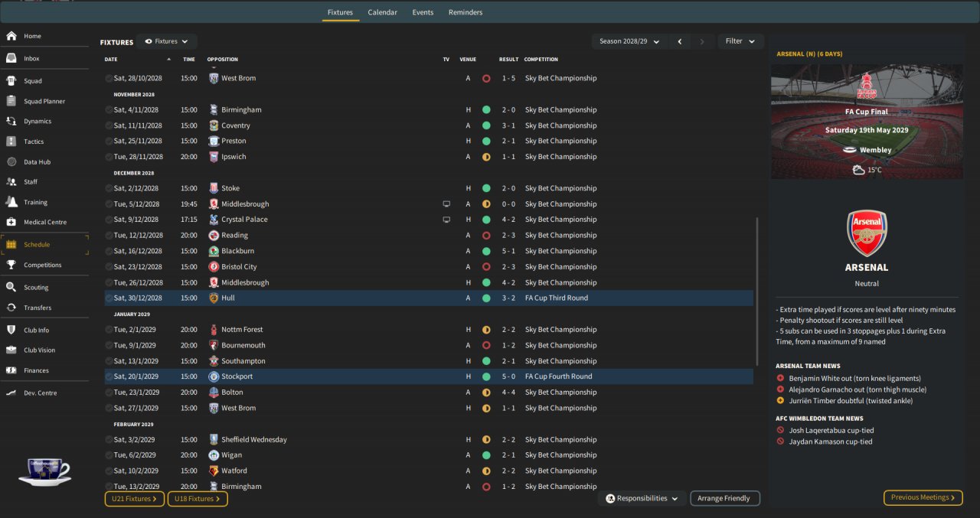
Task: Click the coffee cup club logo
Action: 45,471
